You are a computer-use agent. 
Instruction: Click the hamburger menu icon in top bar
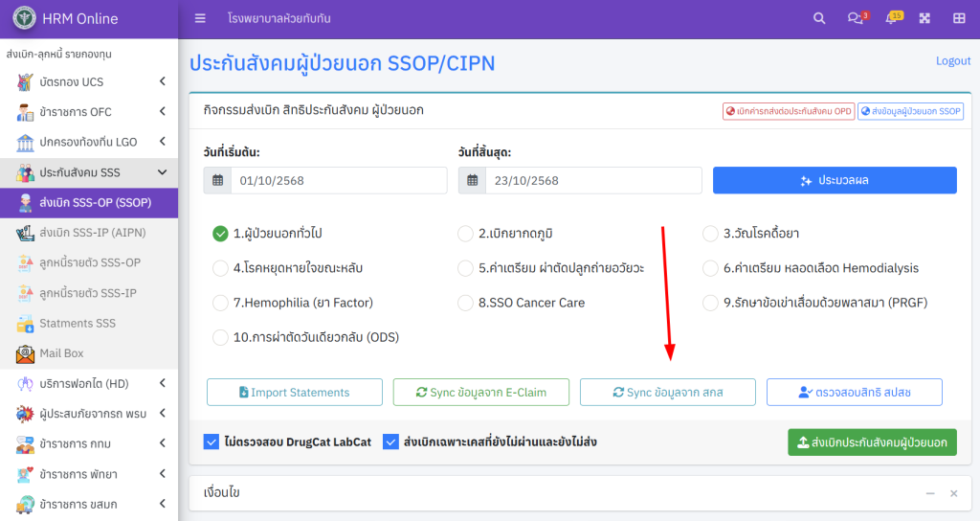(x=200, y=18)
